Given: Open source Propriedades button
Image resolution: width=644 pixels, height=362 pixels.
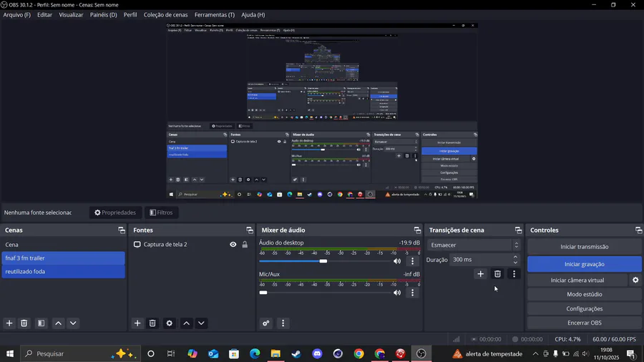Looking at the screenshot, I should pyautogui.click(x=115, y=212).
